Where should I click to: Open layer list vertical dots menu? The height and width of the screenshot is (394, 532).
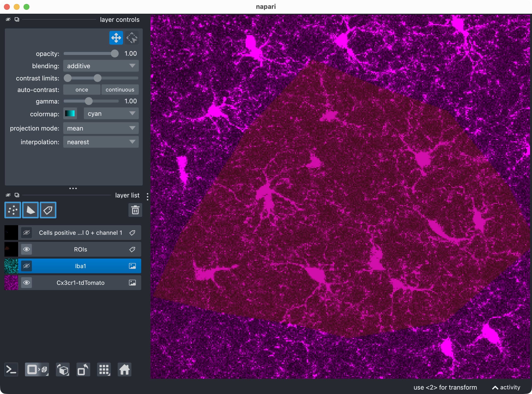147,197
